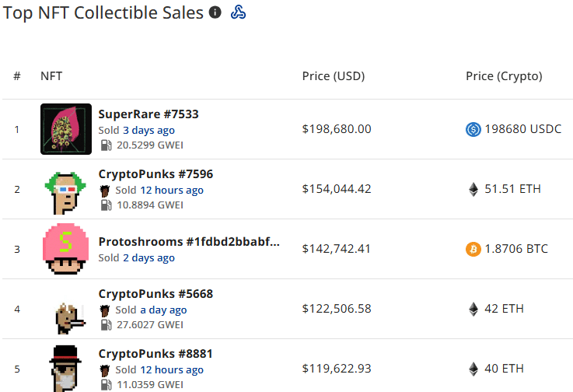Click the gas pump icon beside 27.6027 GWEI
The image size is (573, 392).
click(x=106, y=325)
